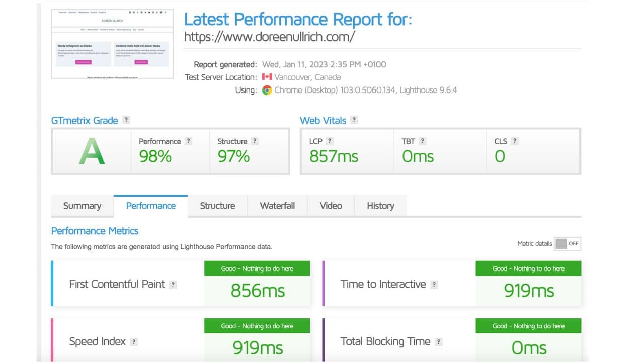
Task: Click the Chrome browser icon
Action: 267,90
